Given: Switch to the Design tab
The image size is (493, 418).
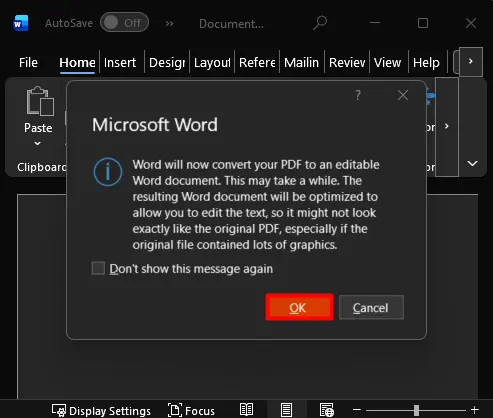Looking at the screenshot, I should coord(167,63).
